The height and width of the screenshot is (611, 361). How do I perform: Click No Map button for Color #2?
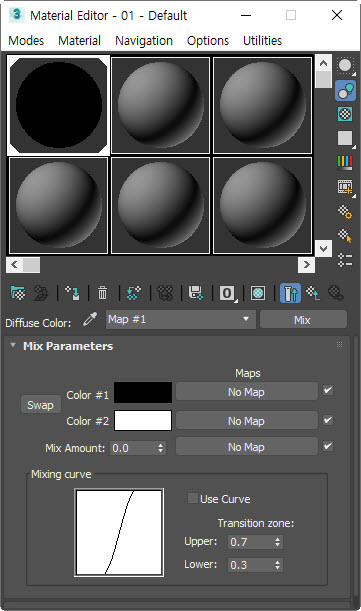click(x=246, y=421)
